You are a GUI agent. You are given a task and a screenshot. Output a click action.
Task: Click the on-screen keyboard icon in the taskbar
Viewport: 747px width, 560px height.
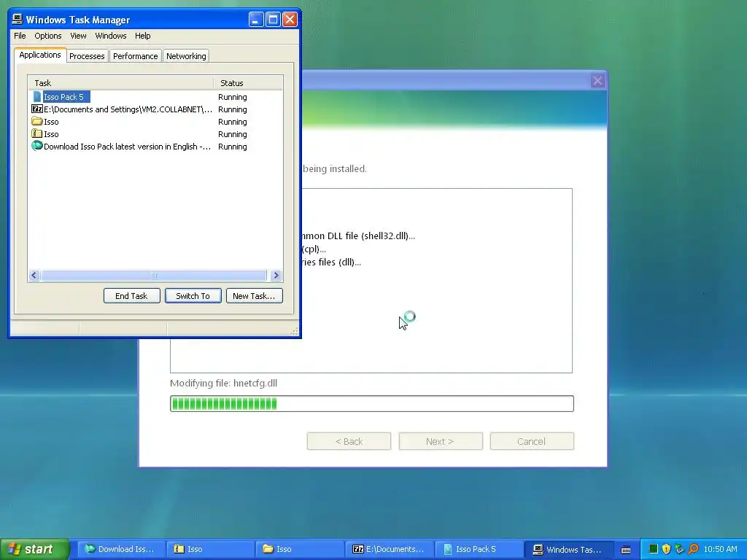pos(626,550)
